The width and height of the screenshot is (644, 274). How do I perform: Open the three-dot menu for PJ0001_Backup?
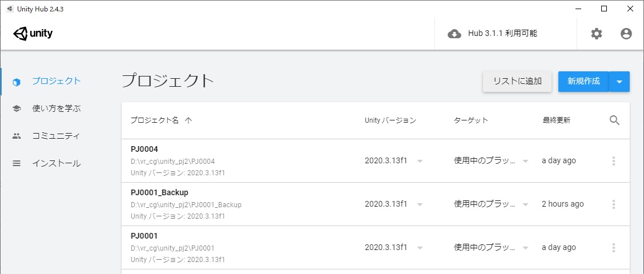[x=614, y=204]
